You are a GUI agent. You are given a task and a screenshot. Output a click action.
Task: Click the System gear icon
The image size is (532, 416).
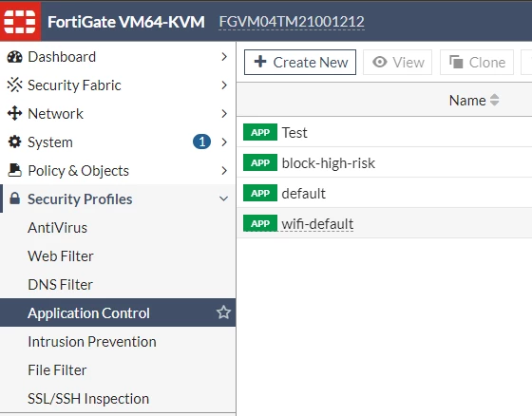pos(14,142)
